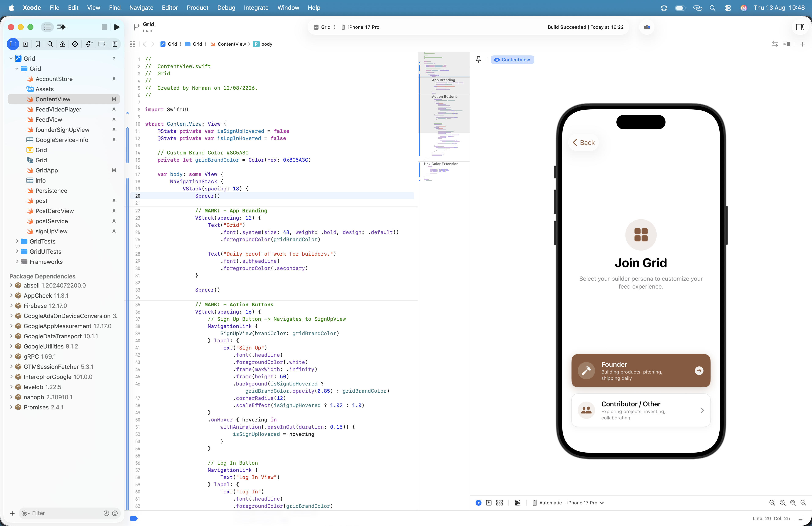Stop the running scheme

(x=104, y=27)
